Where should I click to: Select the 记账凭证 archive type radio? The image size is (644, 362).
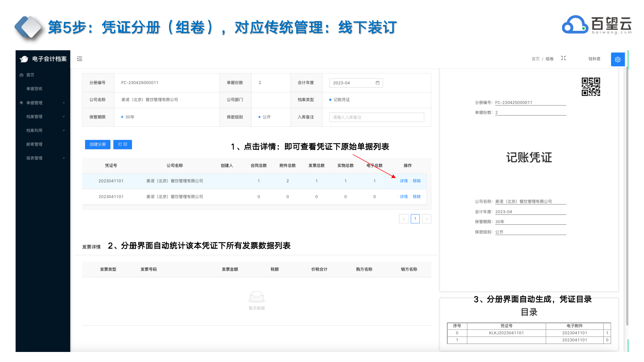coord(330,100)
